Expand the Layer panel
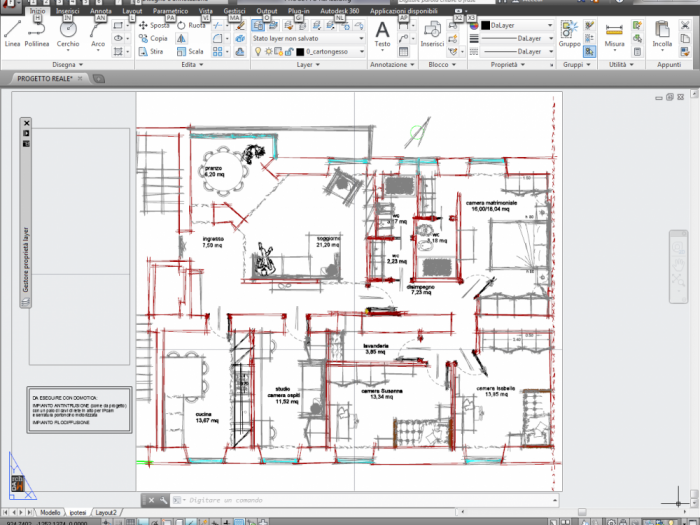The image size is (700, 525). pos(308,65)
